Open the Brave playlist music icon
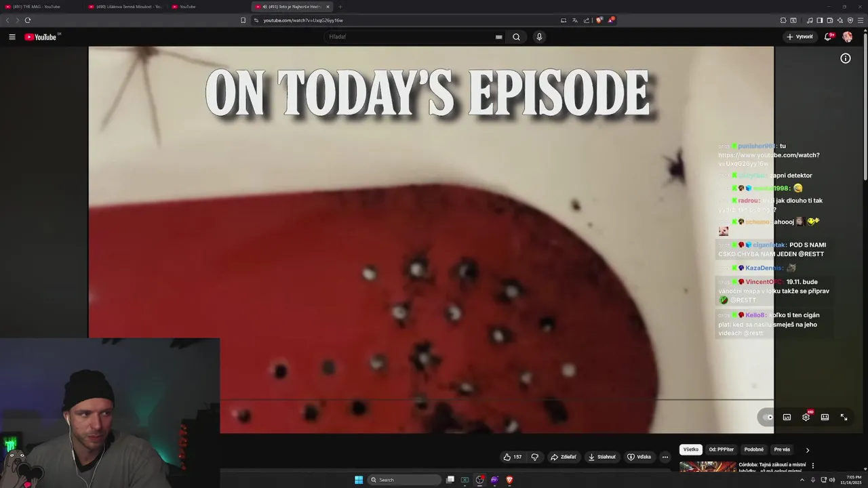868x488 pixels. coord(810,20)
